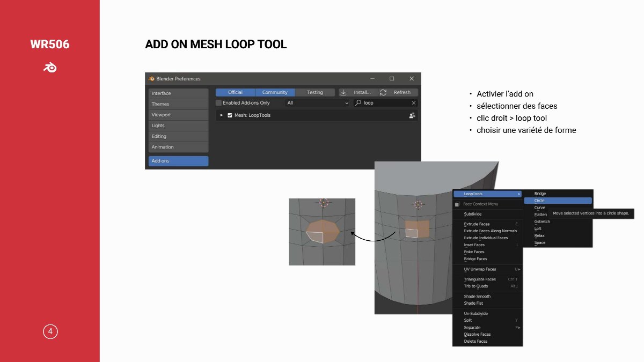Viewport: 644px width, 362px height.
Task: Click the 'Move selected vertices into a circle shape.' tooltip
Action: pyautogui.click(x=591, y=213)
